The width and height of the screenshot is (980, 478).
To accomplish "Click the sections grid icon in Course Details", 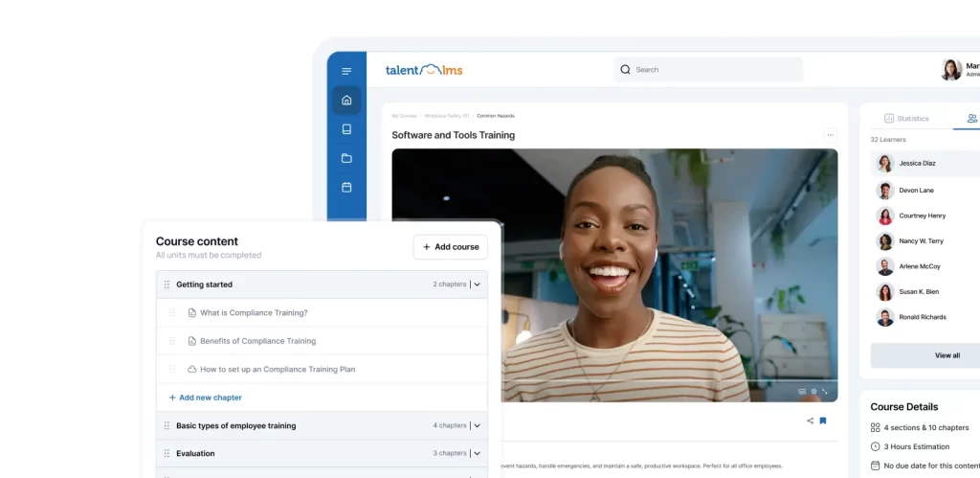I will [x=875, y=427].
